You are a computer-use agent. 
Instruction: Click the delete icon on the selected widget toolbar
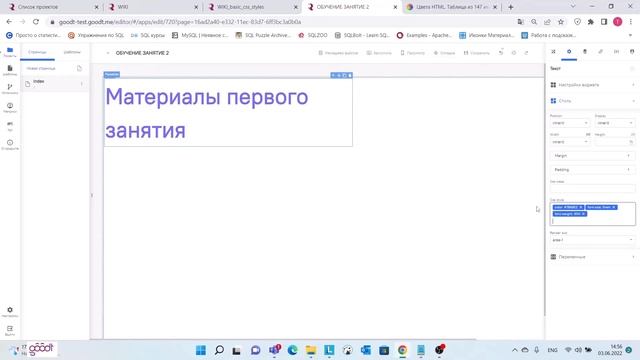(x=350, y=75)
